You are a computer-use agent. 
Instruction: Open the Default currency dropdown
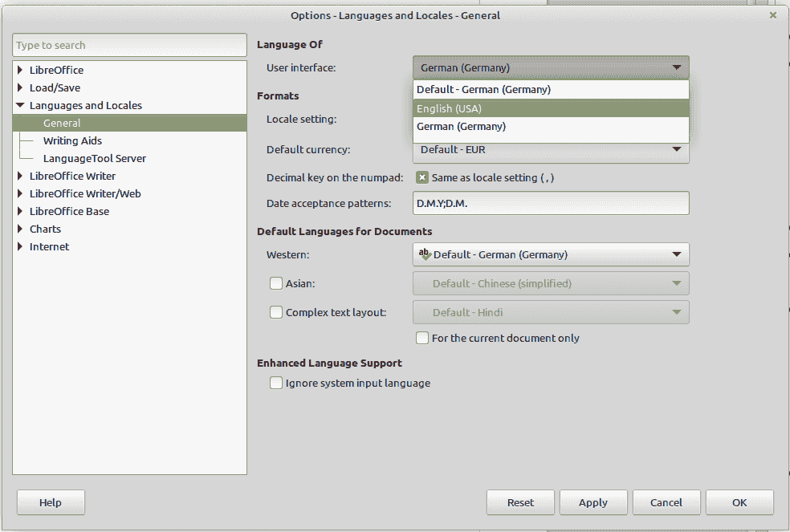point(551,150)
